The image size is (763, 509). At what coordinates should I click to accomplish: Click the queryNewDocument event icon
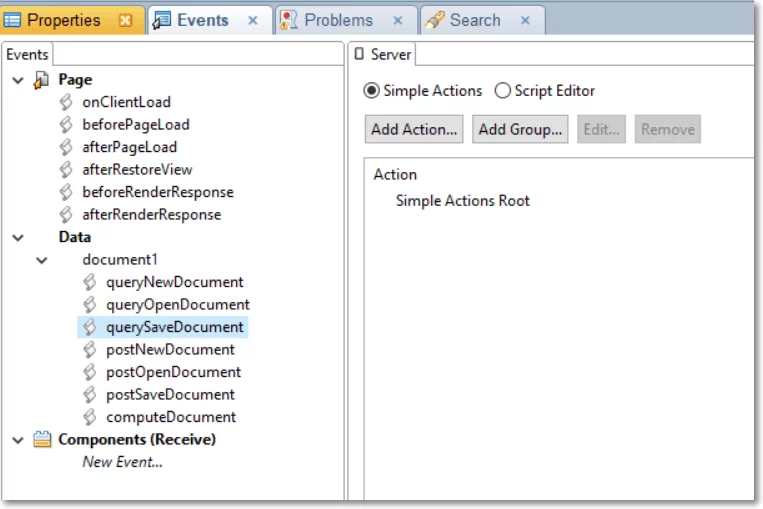point(90,282)
